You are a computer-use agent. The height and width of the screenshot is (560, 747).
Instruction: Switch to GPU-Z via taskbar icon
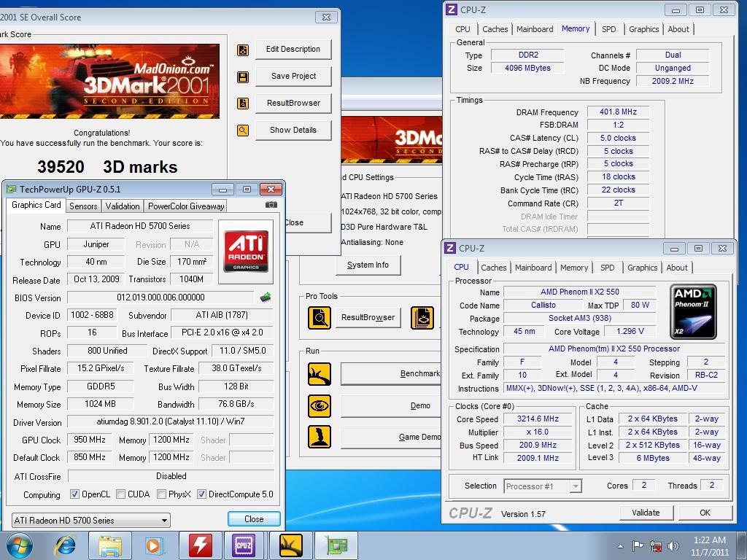click(x=336, y=545)
